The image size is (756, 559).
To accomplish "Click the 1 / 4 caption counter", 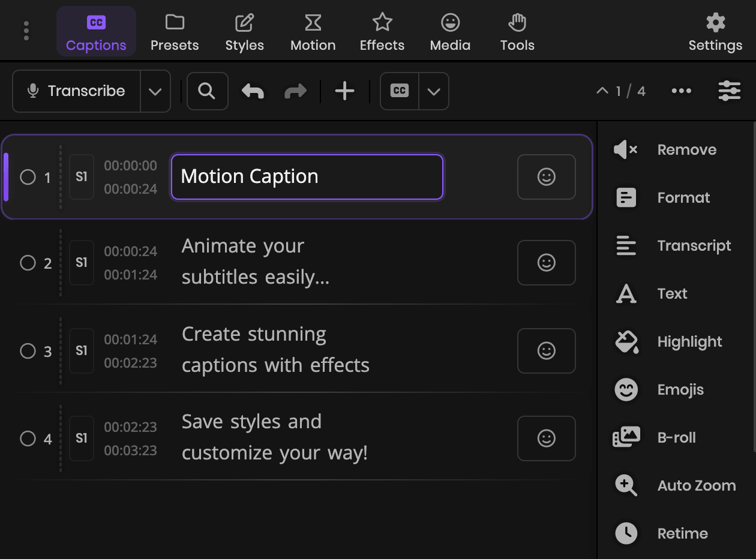I will click(631, 91).
